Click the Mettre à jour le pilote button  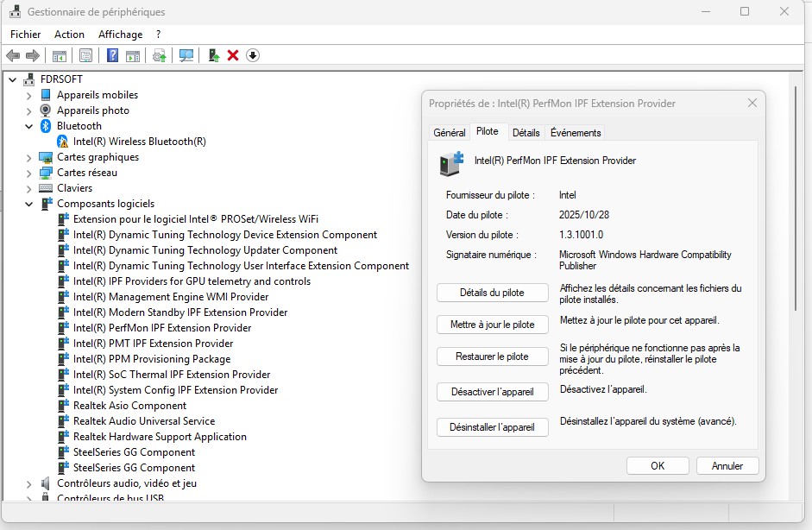pyautogui.click(x=492, y=325)
